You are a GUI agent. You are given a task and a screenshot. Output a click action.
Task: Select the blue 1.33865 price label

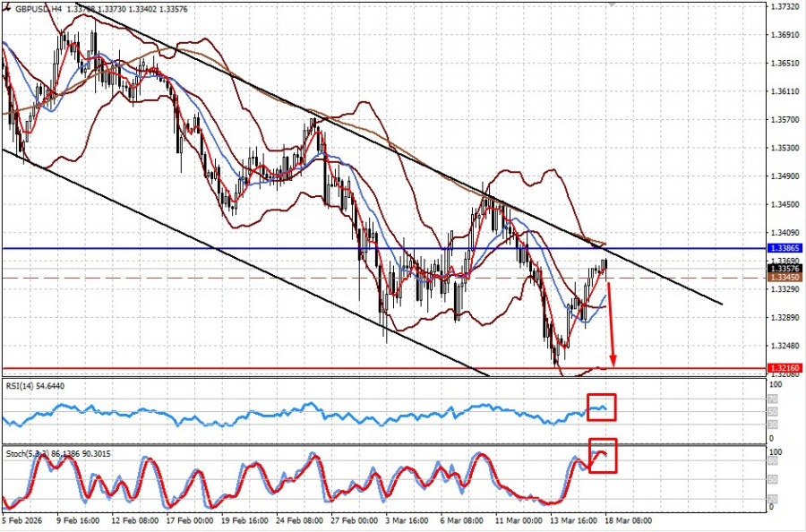point(785,248)
